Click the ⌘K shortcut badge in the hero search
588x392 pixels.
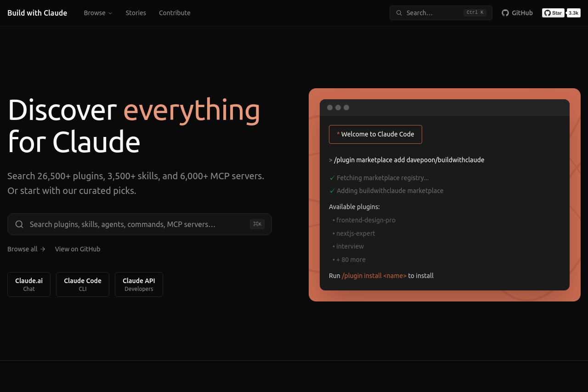[257, 224]
